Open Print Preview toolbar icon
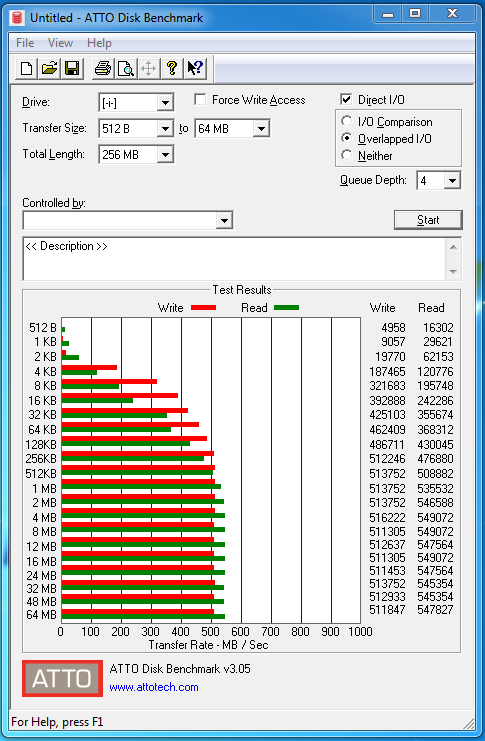Image resolution: width=485 pixels, height=741 pixels. click(126, 69)
